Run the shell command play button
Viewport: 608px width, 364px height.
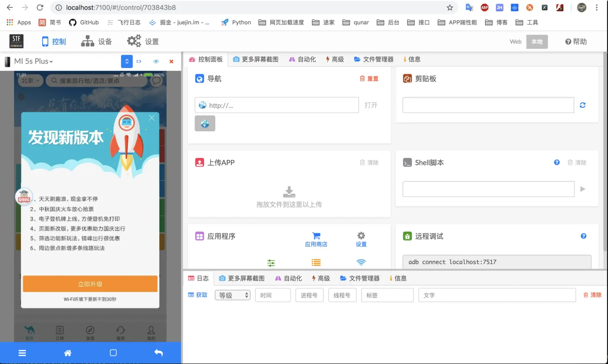click(583, 189)
